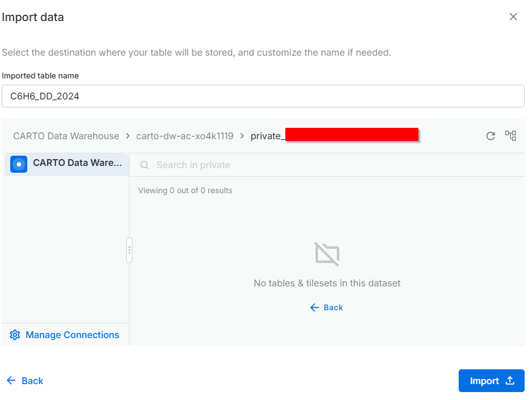Grab the panel divider resize handle
532x400 pixels.
point(130,250)
